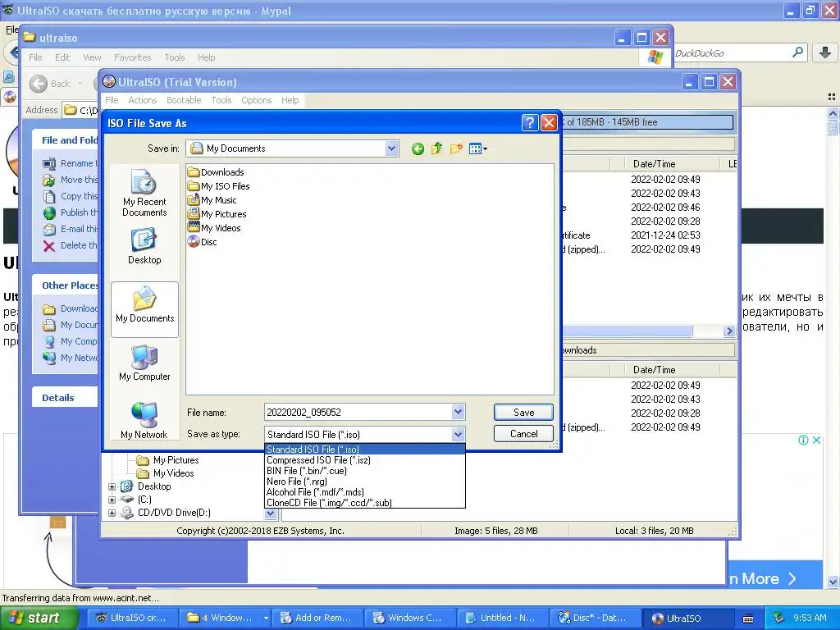Viewport: 840px width, 630px height.
Task: Click browser search magnifier icon
Action: tap(797, 52)
